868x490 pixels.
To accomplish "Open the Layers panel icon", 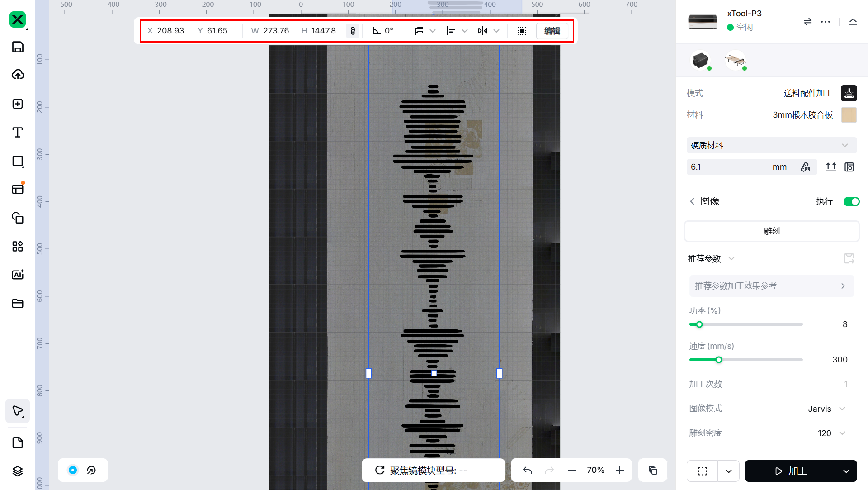I will click(18, 471).
